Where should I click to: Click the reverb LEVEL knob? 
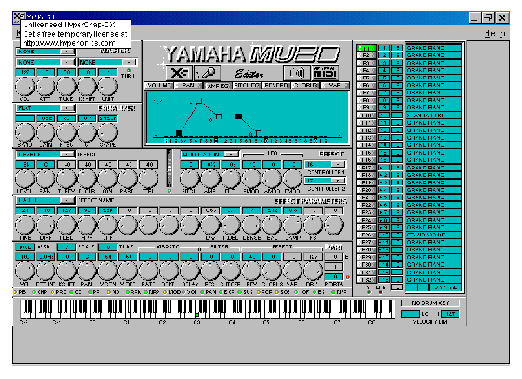25,178
